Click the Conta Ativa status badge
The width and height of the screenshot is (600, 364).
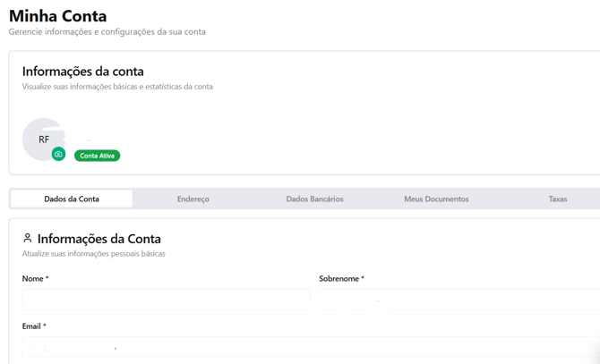(97, 156)
